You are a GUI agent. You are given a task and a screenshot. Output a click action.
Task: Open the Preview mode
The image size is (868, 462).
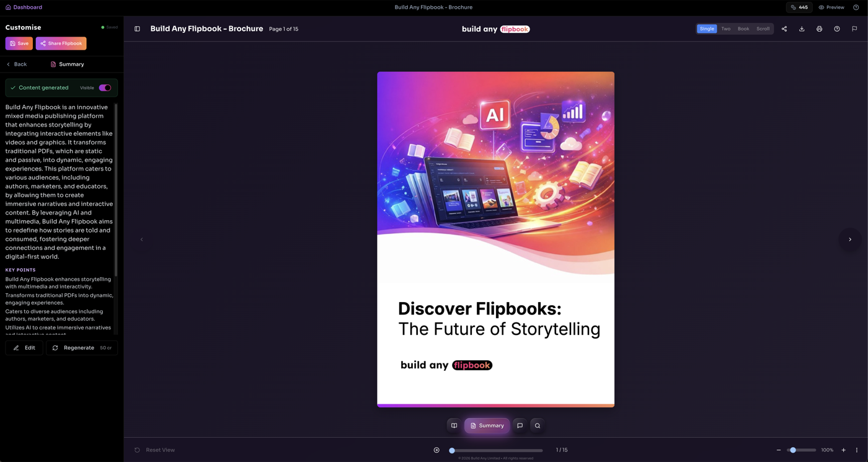tap(831, 7)
